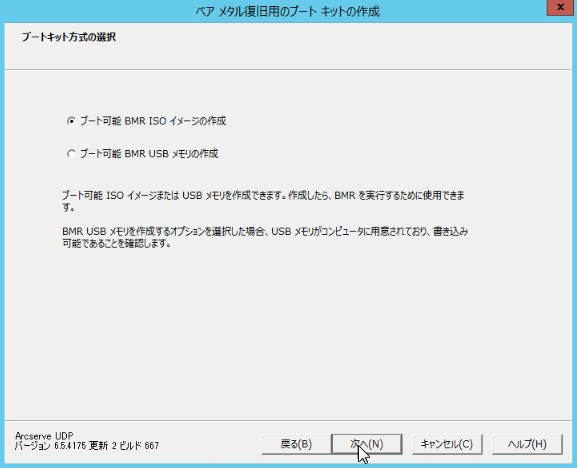This screenshot has height=468, width=577.
Task: Go back with the 戻る(B) button
Action: (x=296, y=444)
